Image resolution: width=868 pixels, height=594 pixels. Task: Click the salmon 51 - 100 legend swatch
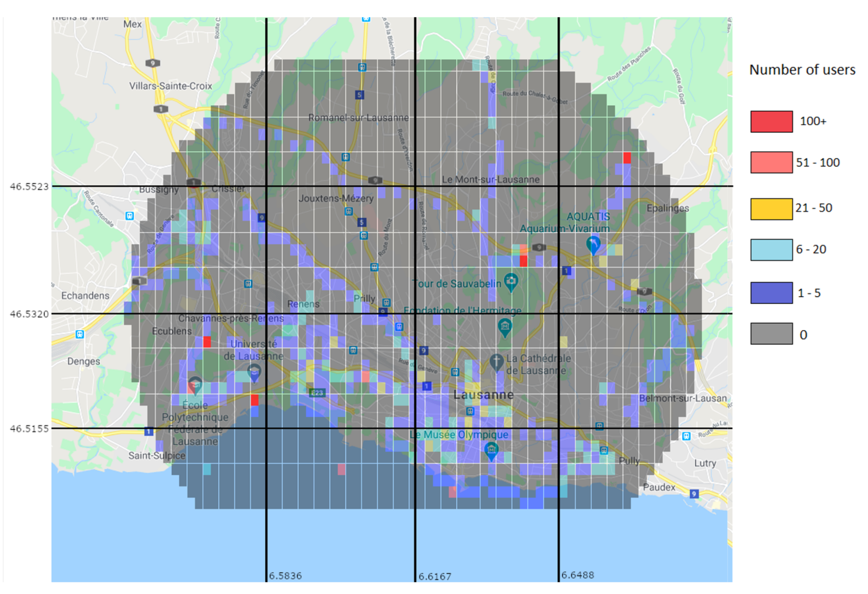coord(771,163)
